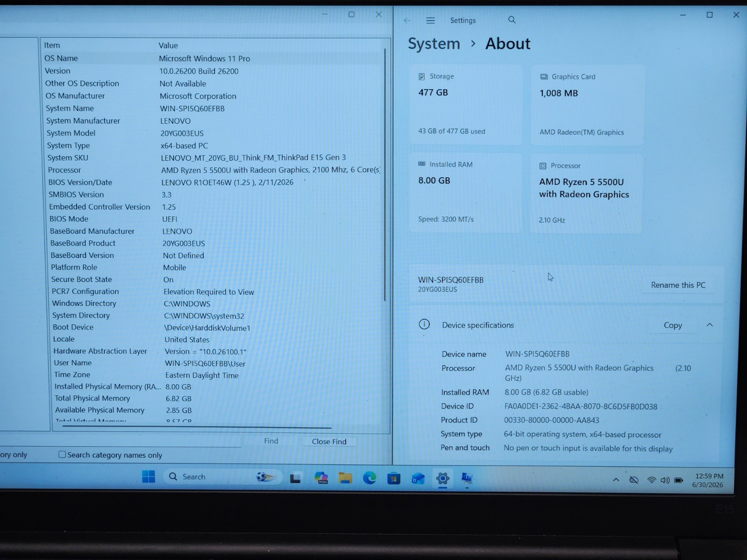The image size is (747, 560).
Task: Click the Close Find button
Action: pos(329,441)
